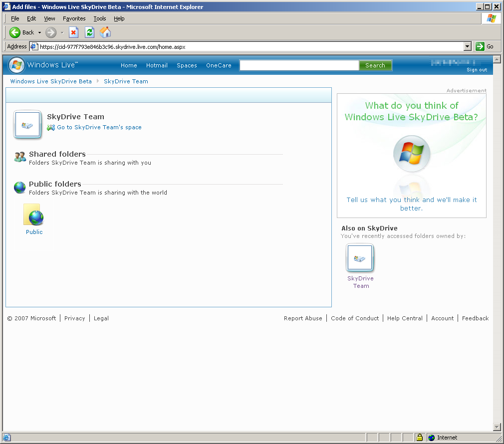Open SkyDrive Team thumbnail under Also on SkyDrive
The image size is (504, 444).
(360, 257)
